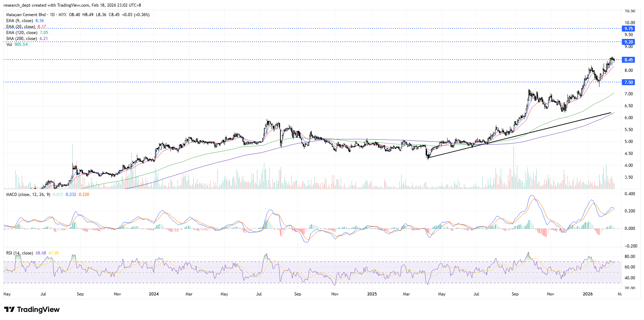This screenshot has height=320, width=644.
Task: Open the Malayan Cement Bhd symbol title
Action: [26, 15]
